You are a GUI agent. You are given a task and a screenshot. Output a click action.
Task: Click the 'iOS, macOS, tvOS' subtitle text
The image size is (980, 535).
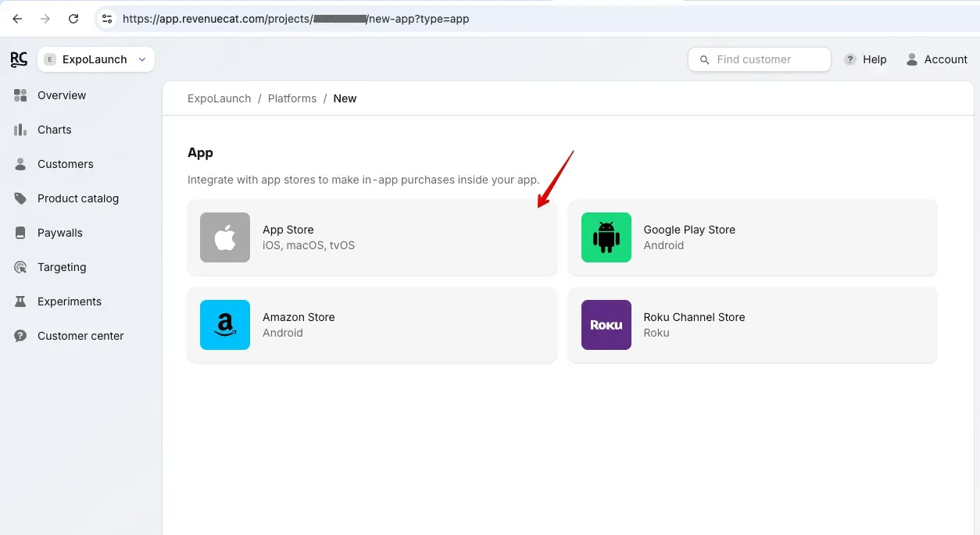[x=309, y=245]
